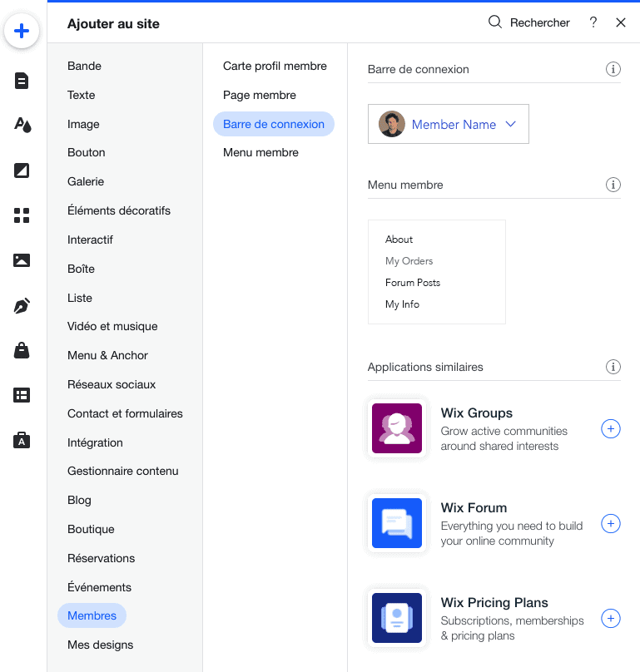Add the Wix Pricing Plans app
The width and height of the screenshot is (640, 672).
point(610,619)
